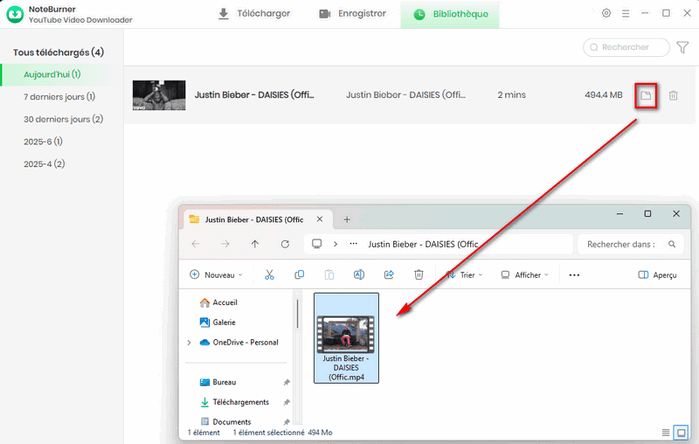Click 1 élément sélectionné status text

[268, 432]
